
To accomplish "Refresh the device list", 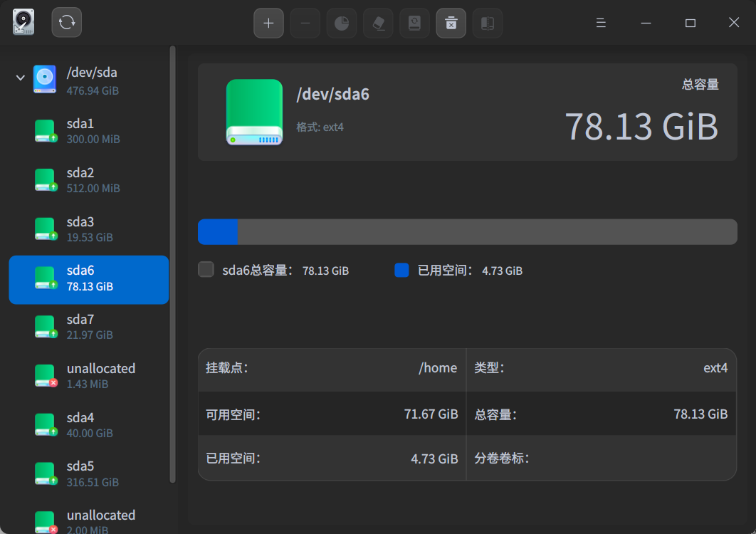I will pyautogui.click(x=66, y=22).
